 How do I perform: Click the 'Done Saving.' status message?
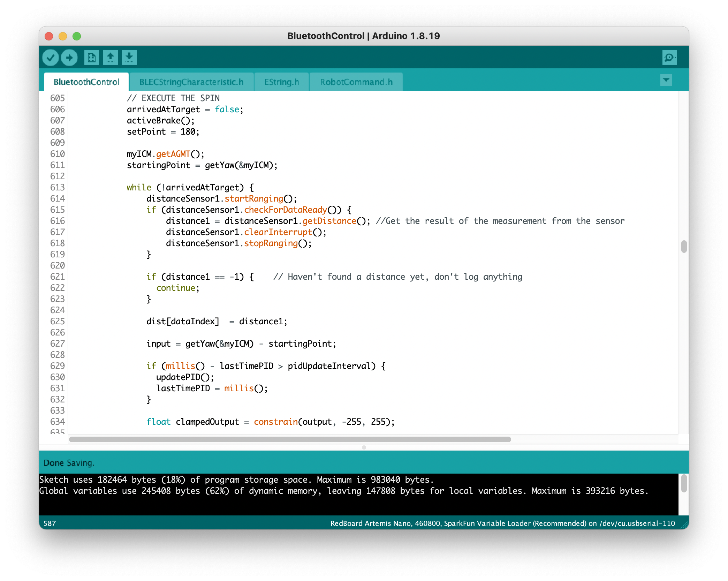[69, 463]
